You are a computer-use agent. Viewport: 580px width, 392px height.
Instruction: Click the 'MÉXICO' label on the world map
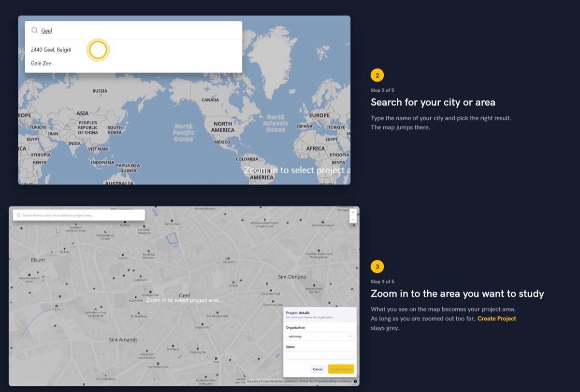coord(222,142)
